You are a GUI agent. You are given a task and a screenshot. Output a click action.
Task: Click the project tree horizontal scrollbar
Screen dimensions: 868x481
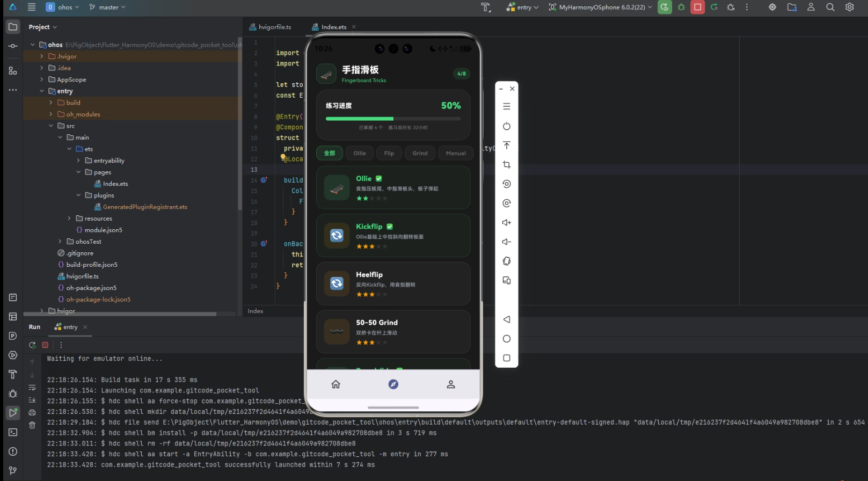pyautogui.click(x=120, y=314)
